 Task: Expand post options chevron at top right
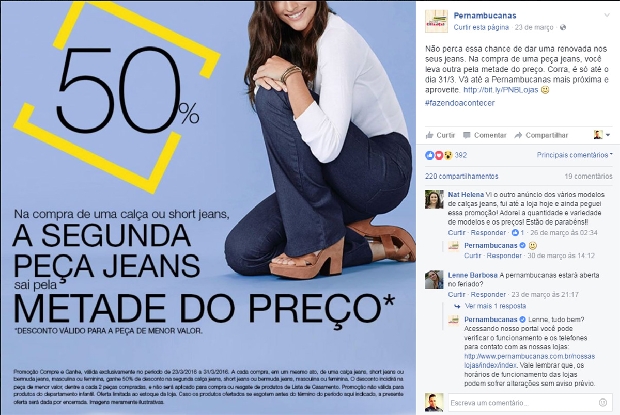607,15
